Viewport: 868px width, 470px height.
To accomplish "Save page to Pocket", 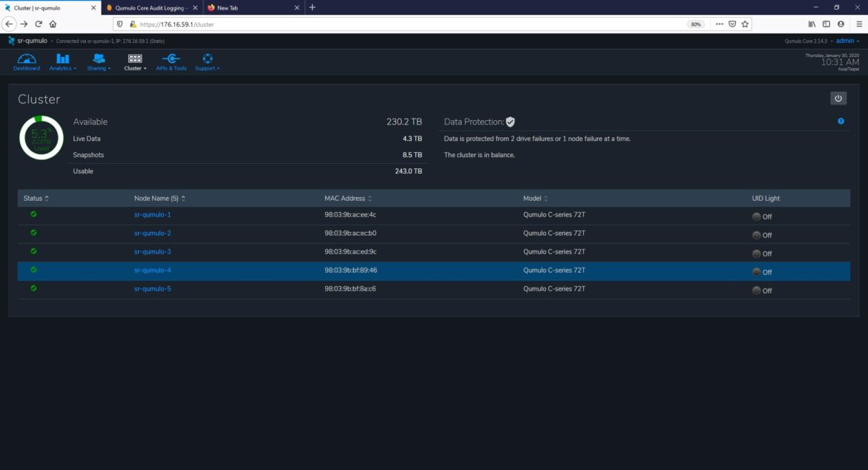I will 732,24.
